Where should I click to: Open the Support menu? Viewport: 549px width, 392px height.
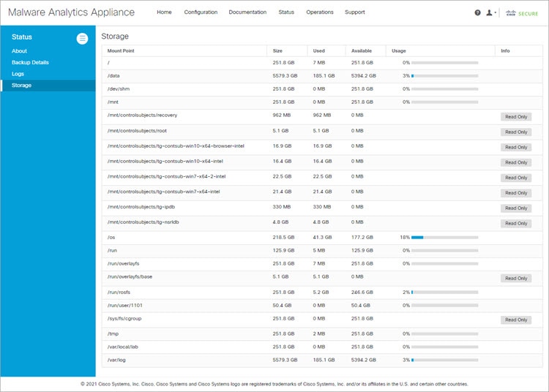coord(355,12)
